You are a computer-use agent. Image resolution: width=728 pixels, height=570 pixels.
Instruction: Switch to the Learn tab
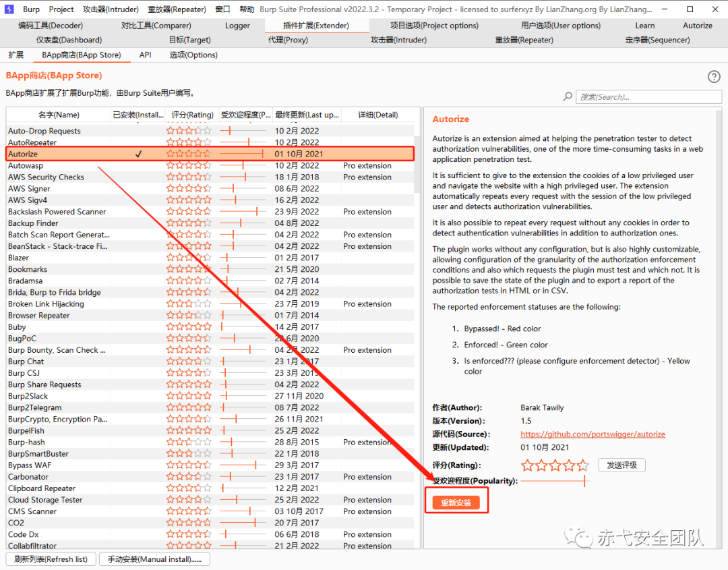tap(645, 26)
